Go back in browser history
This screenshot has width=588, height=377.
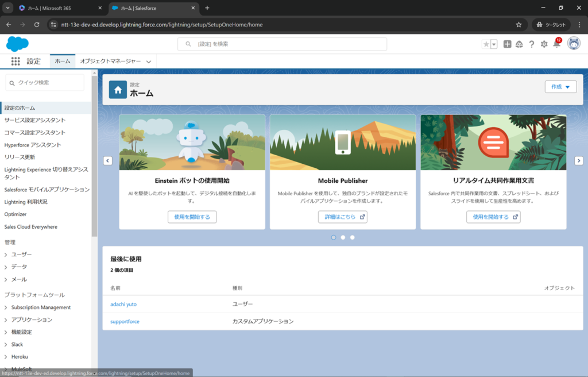9,25
